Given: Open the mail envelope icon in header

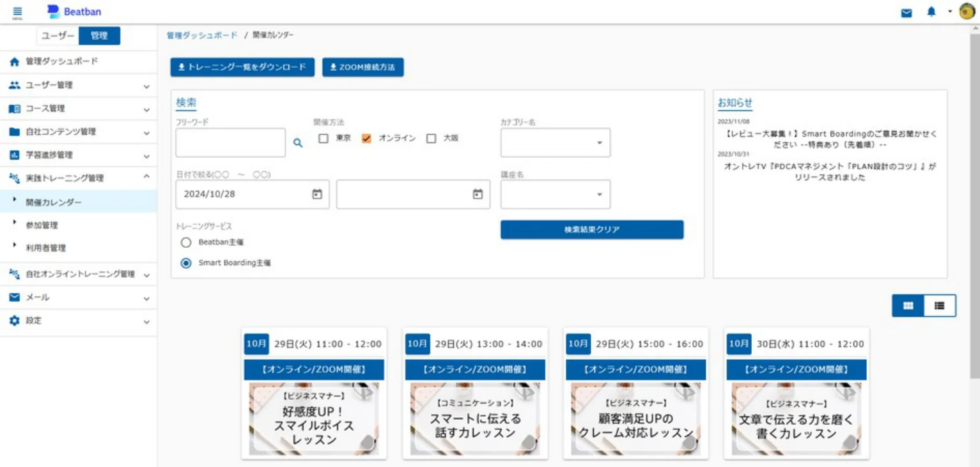Looking at the screenshot, I should 906,13.
